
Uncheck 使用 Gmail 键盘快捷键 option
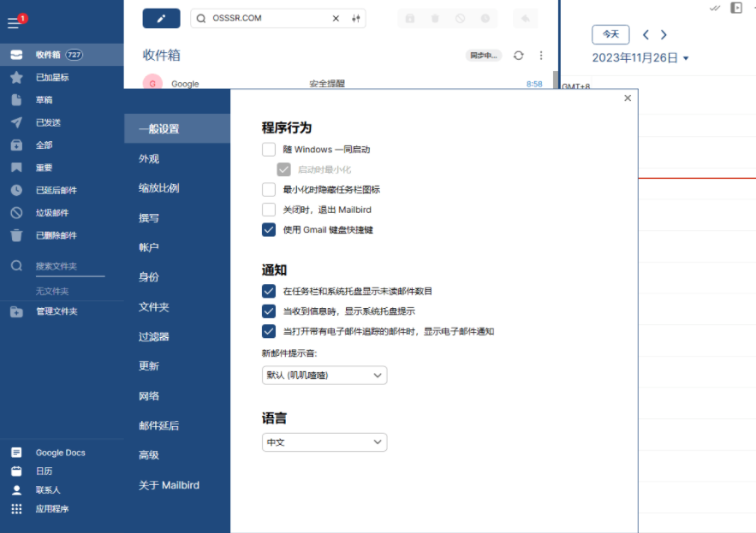tap(269, 229)
